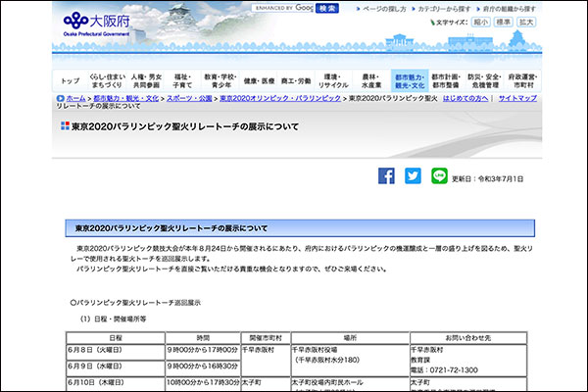Share the page on Facebook
This screenshot has width=588, height=392.
[x=386, y=175]
